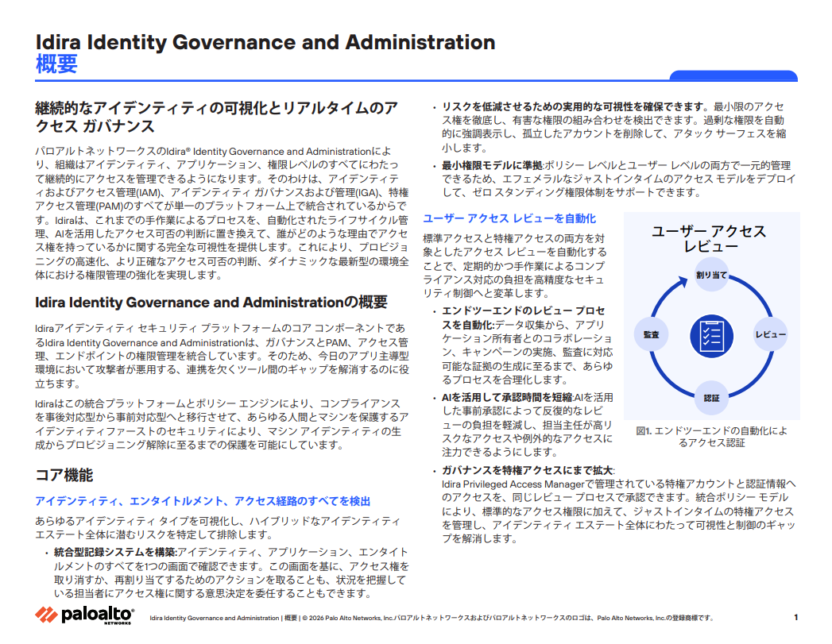Click the paragraph beginning Idiraアイデンティティ セキュリティ プラットフォーム
The width and height of the screenshot is (832, 644).
[x=222, y=356]
